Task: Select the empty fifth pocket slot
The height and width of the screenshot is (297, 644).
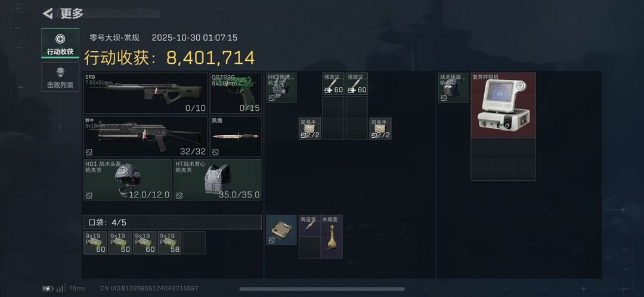Action: click(194, 243)
